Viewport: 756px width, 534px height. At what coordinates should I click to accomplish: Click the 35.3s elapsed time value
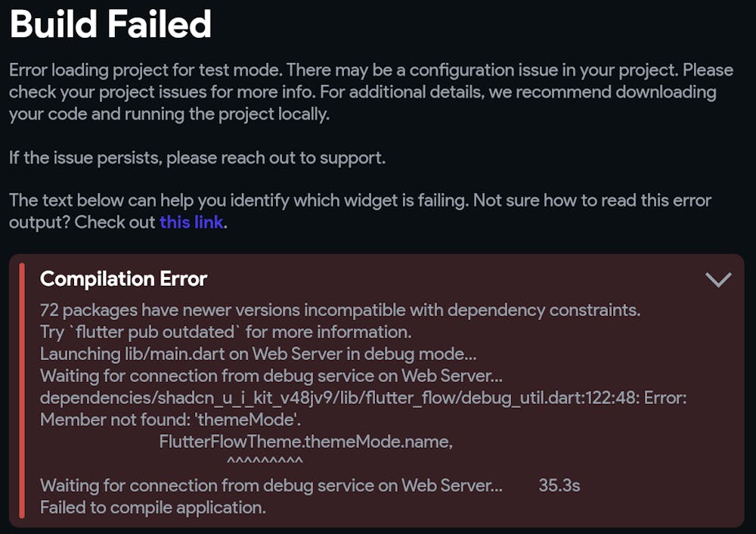coord(559,486)
